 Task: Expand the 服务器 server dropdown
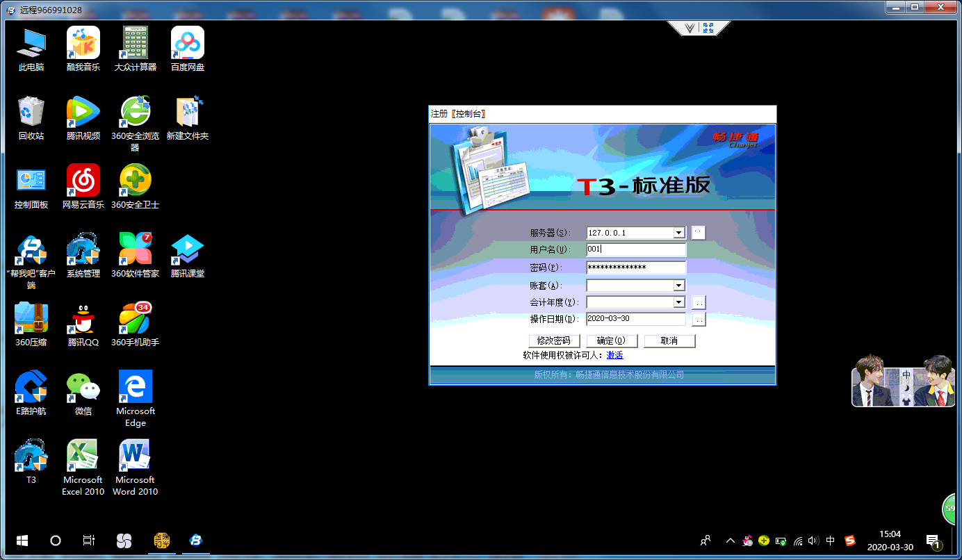tap(678, 233)
